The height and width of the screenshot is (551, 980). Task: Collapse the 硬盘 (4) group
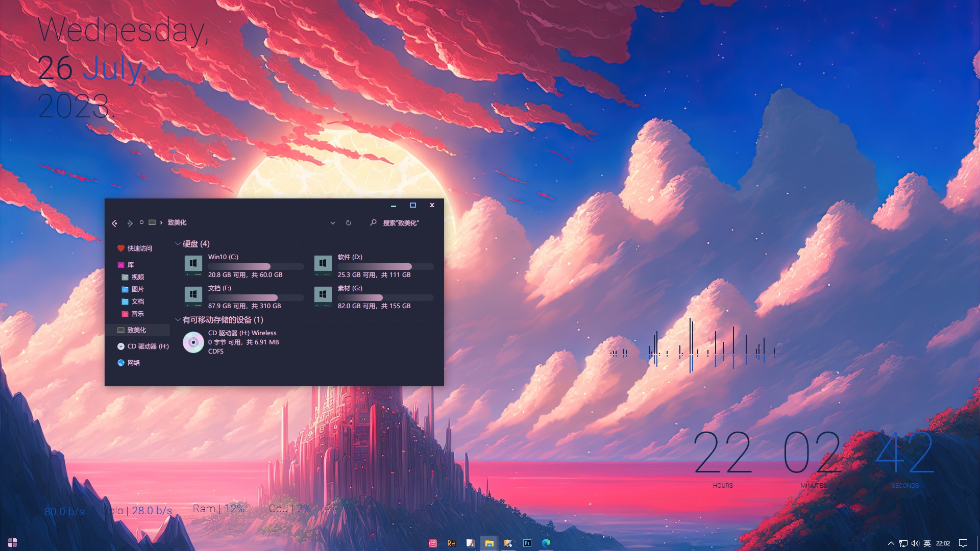[178, 244]
